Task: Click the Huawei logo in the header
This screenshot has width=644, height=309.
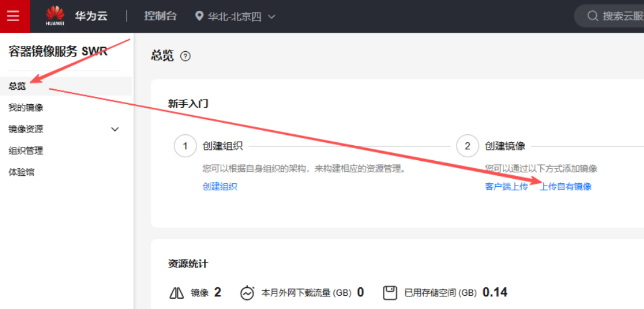Action: (55, 16)
